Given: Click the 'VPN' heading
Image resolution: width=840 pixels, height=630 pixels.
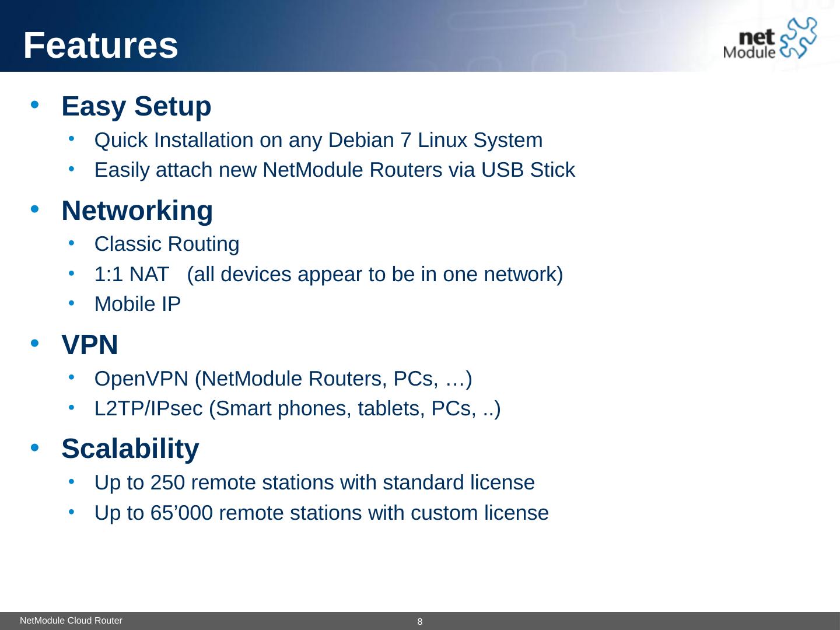Looking at the screenshot, I should pyautogui.click(x=90, y=345).
